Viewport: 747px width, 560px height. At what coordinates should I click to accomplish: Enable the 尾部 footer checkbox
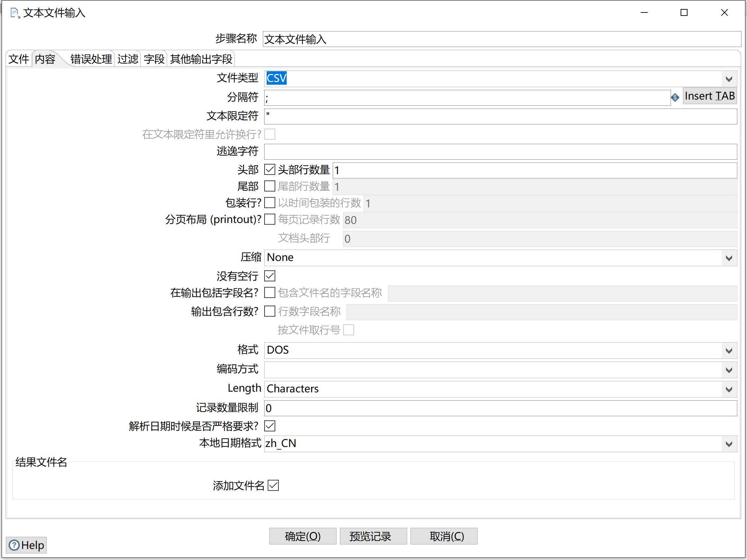[x=270, y=186]
